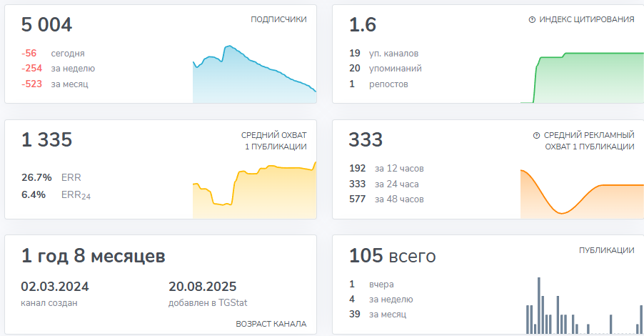Click the 26.7% ERR value
Viewport: 644px width, 336px height.
pos(36,177)
